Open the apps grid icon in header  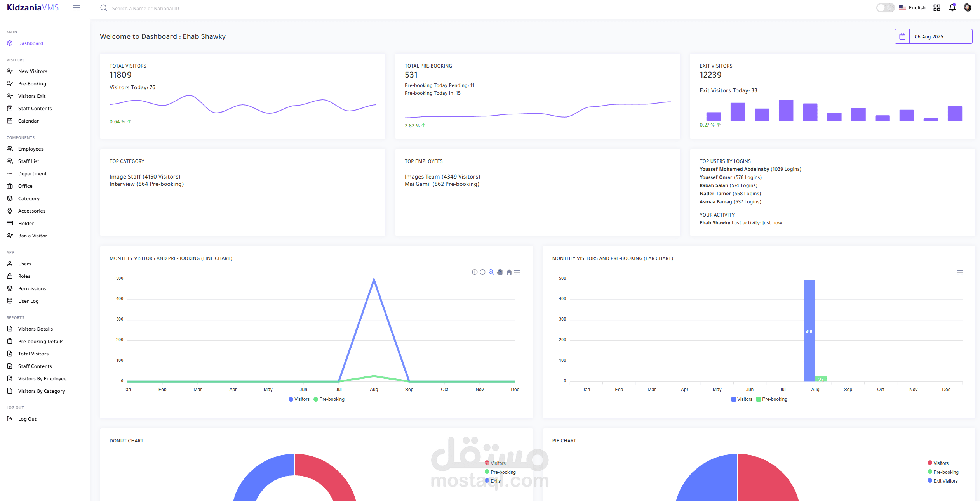[937, 8]
